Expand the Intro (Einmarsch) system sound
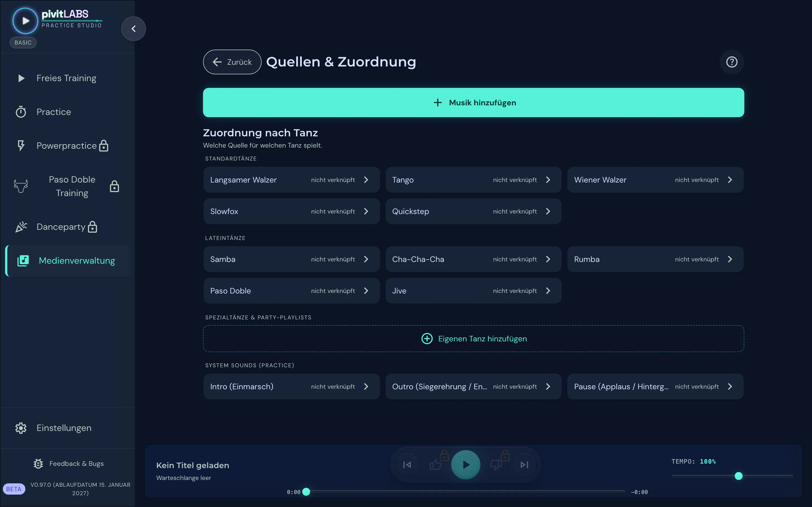This screenshot has height=507, width=812. [x=291, y=386]
